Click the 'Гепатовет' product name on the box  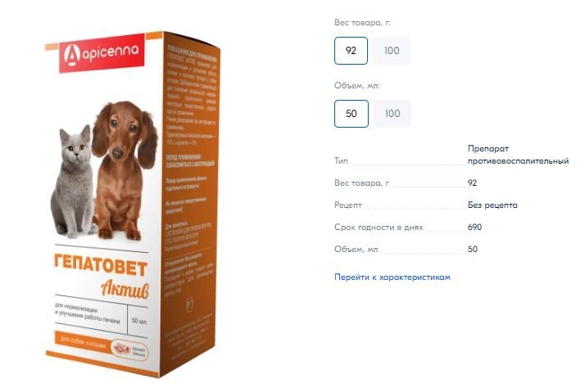pos(101,265)
